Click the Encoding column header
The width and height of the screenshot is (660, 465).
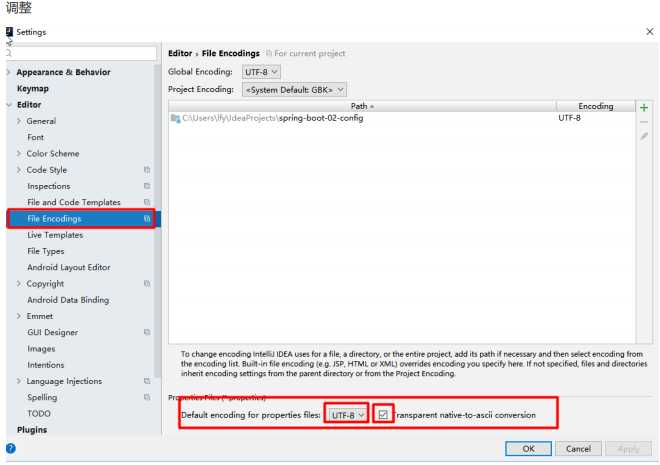(x=596, y=106)
